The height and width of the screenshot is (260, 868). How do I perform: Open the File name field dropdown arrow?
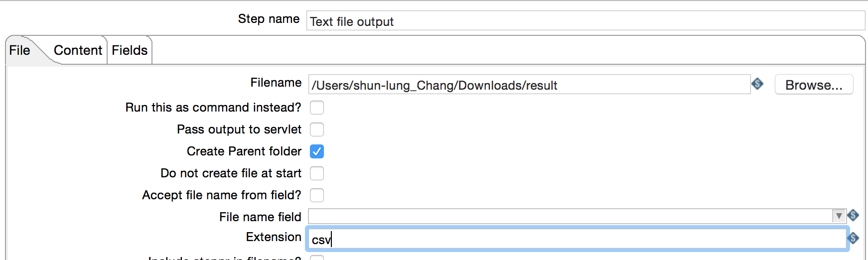pyautogui.click(x=839, y=216)
